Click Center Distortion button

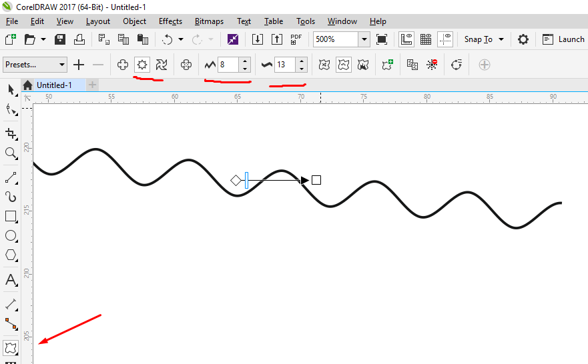point(186,65)
